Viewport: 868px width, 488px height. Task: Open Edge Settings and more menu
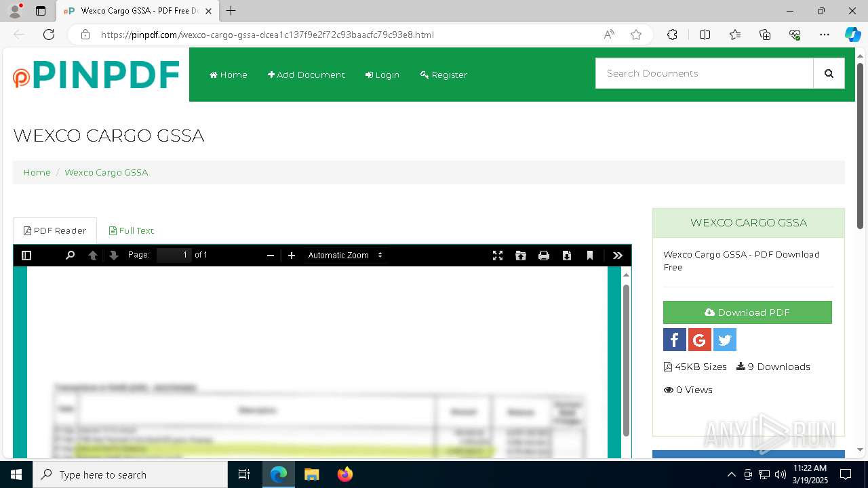pos(825,35)
